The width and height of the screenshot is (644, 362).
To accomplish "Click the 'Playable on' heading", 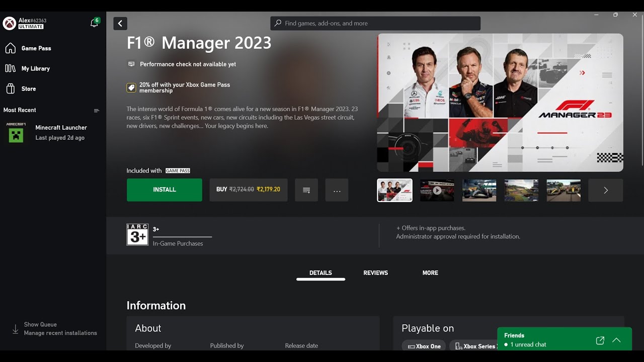I will click(428, 328).
